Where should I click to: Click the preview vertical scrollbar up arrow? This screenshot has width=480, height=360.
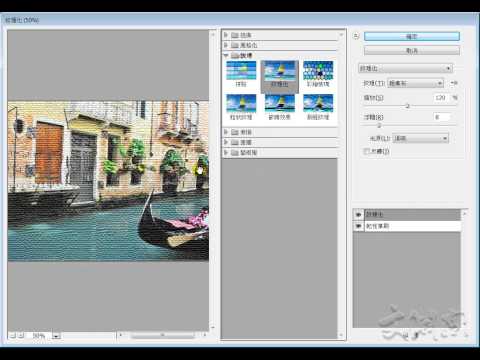tap(213, 34)
